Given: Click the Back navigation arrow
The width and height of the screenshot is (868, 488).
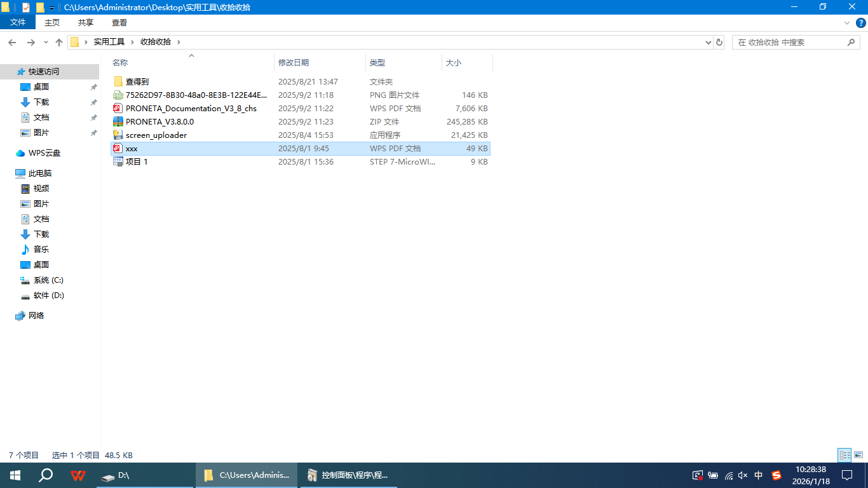Looking at the screenshot, I should coord(12,42).
